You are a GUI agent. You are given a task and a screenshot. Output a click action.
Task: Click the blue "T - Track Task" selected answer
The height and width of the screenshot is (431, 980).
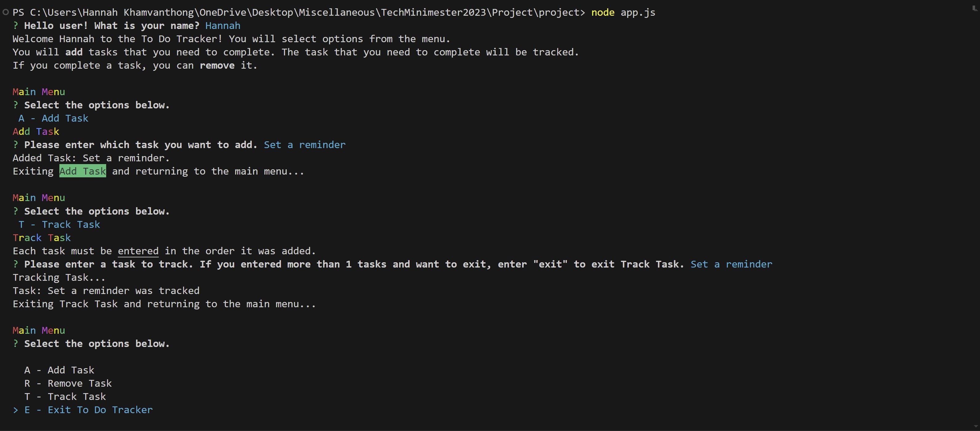[59, 225]
